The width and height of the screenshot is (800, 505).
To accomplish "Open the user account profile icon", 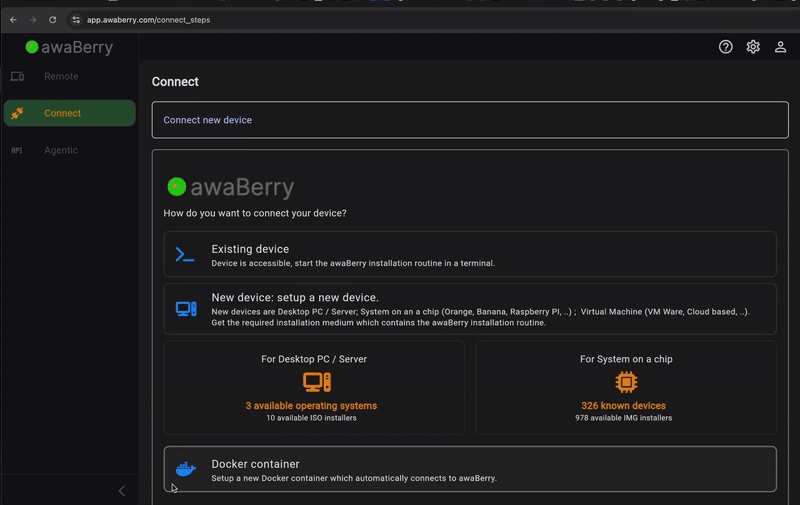I will point(780,47).
